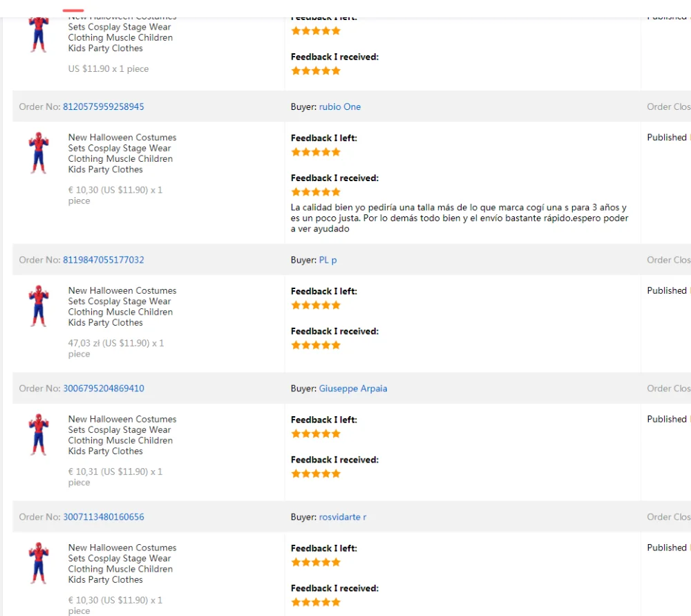Click costume thumbnail in rosvidarte r's order
Viewport: 691px width, 616px height.
point(39,563)
